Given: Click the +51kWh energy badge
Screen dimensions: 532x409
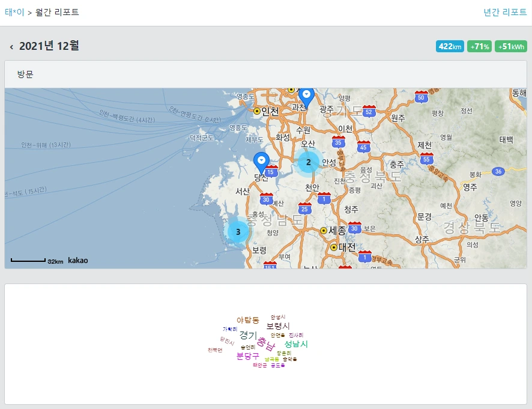Looking at the screenshot, I should pos(511,46).
